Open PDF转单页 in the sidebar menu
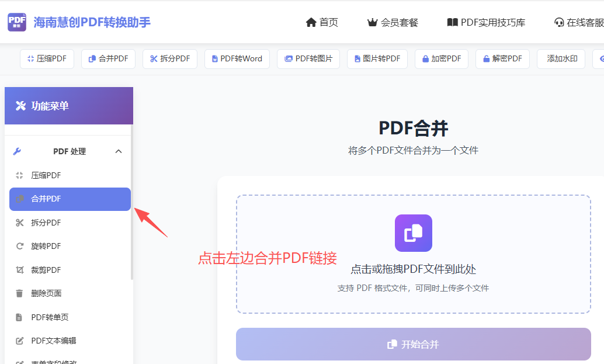Image resolution: width=604 pixels, height=364 pixels. (70, 317)
